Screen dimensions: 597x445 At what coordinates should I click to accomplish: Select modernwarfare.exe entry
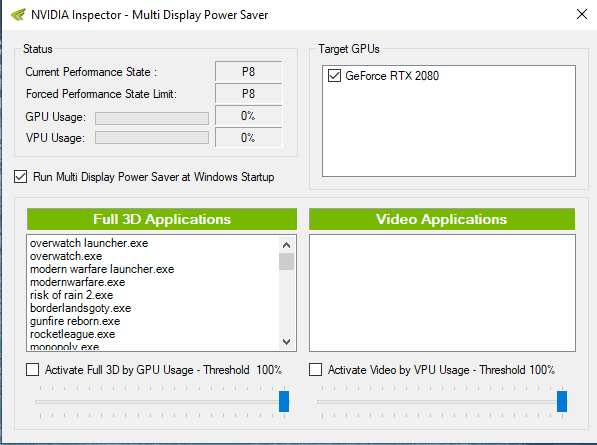point(78,282)
